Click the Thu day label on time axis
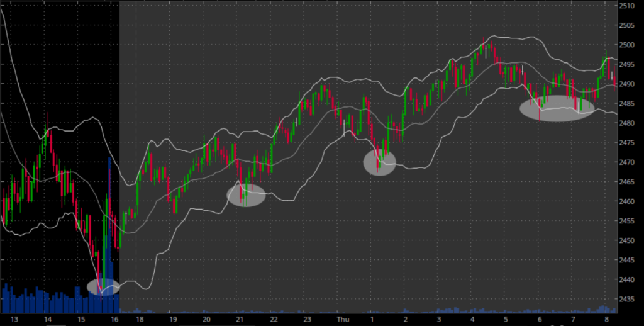 pos(343,320)
